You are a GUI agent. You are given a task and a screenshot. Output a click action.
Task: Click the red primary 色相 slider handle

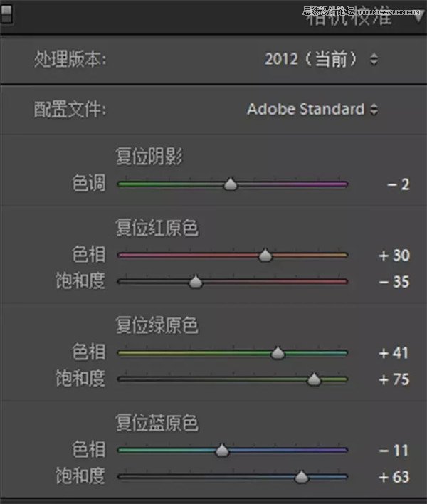click(265, 256)
